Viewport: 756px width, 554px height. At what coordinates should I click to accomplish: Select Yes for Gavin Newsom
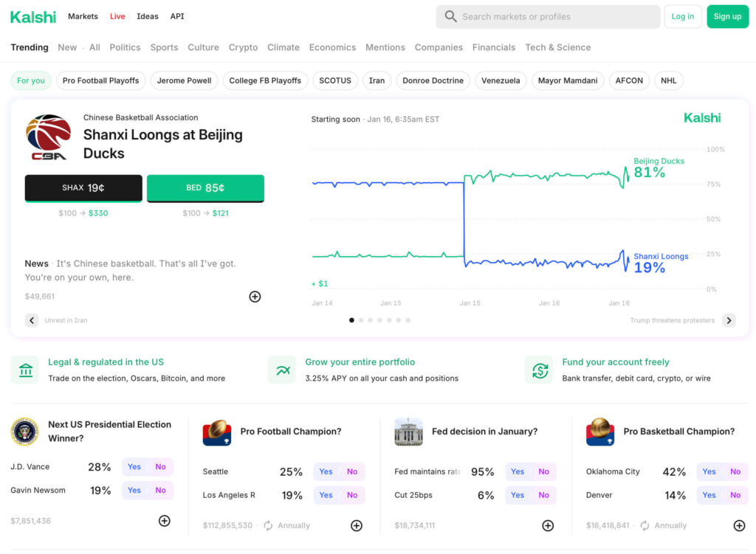[x=134, y=490]
